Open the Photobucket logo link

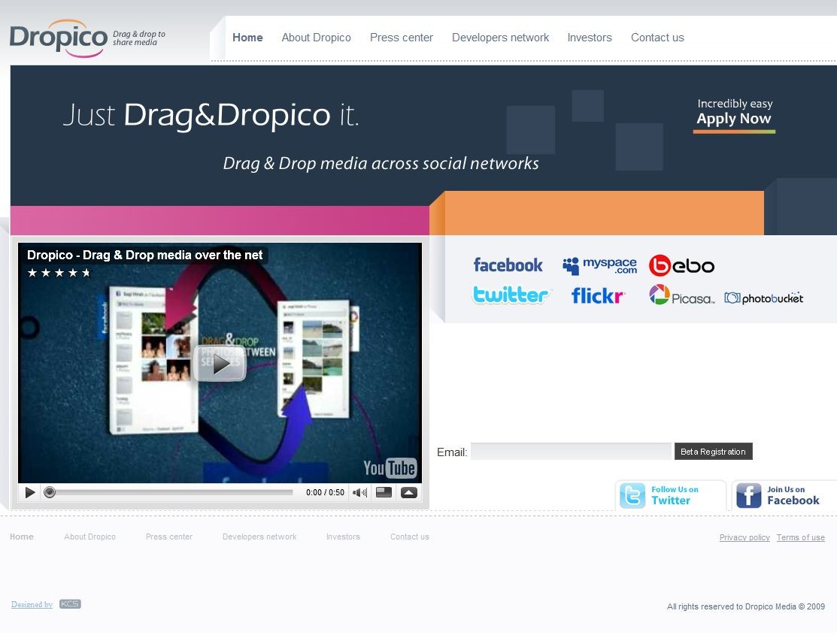pos(763,298)
